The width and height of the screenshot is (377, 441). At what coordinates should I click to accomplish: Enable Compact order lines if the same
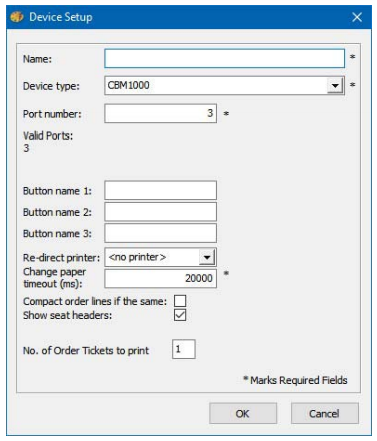180,301
